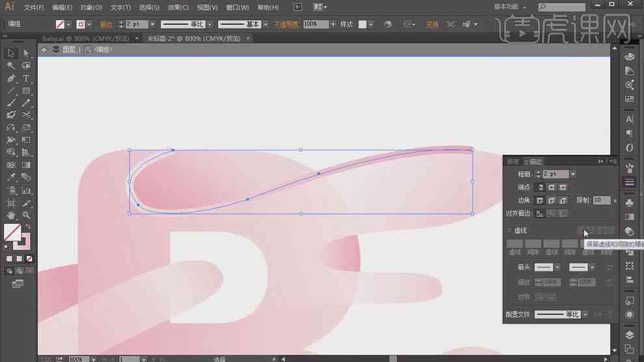This screenshot has height=362, width=644.
Task: Select the Artboard tool
Action: click(x=10, y=203)
